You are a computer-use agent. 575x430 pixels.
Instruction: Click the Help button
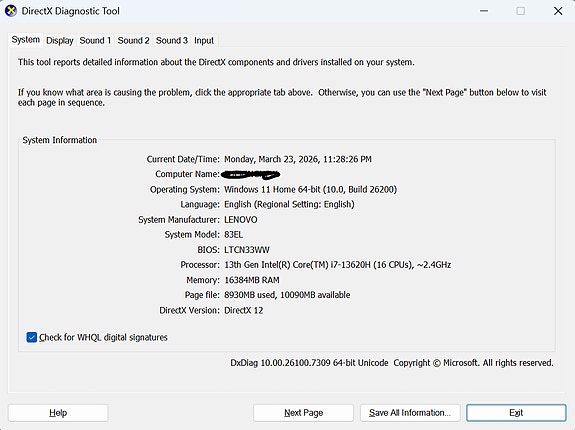pos(58,413)
